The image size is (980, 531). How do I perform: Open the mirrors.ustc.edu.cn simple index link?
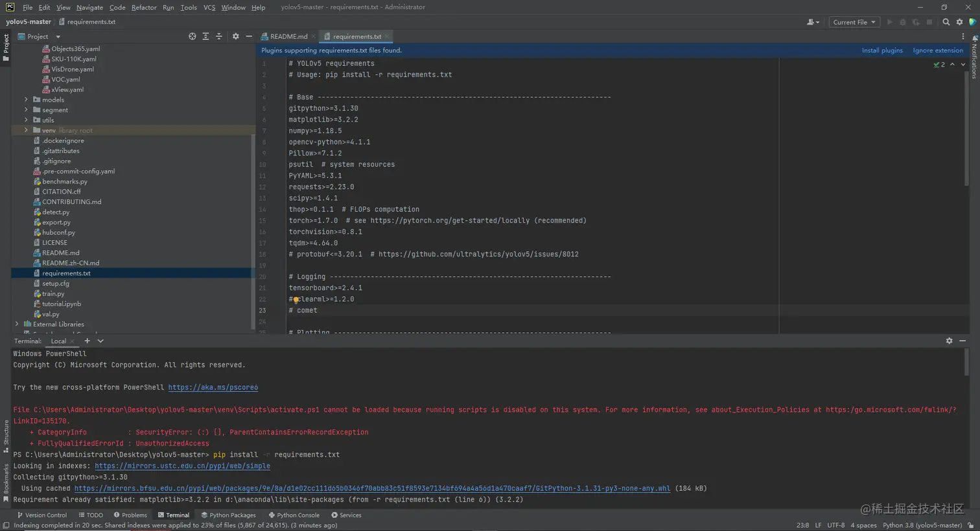pyautogui.click(x=182, y=466)
